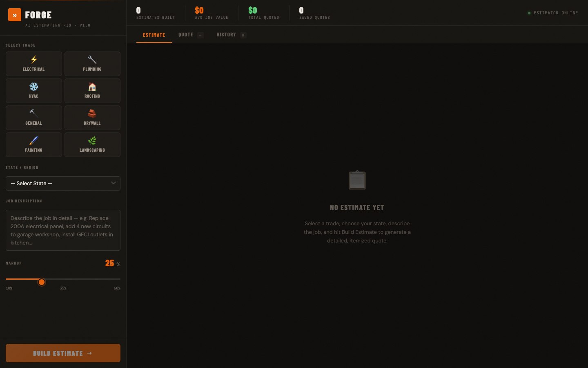Select the Electrical trade card
This screenshot has height=368, width=588.
[33, 64]
